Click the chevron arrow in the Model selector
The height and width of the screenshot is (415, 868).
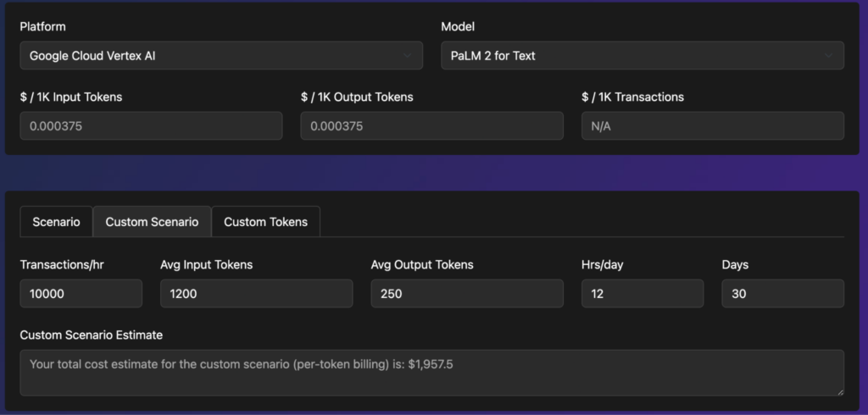tap(828, 56)
